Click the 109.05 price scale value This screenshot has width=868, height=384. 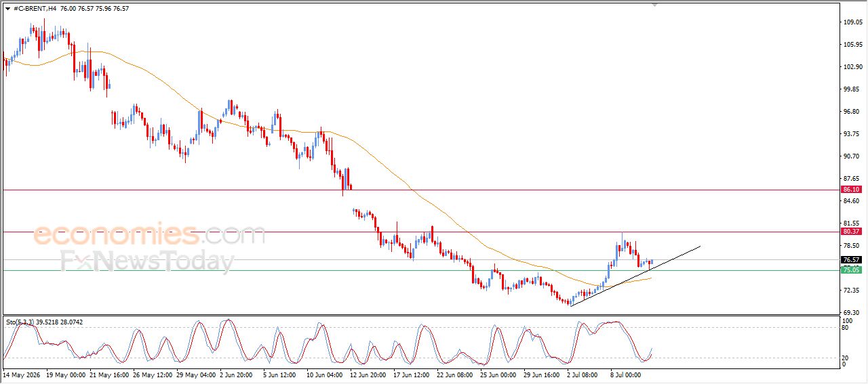852,22
